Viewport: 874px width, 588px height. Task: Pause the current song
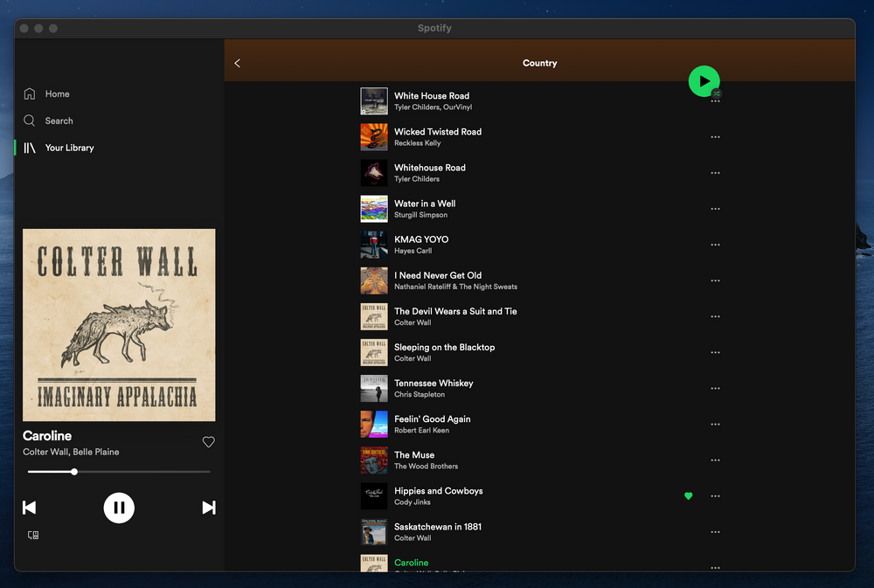pos(119,508)
